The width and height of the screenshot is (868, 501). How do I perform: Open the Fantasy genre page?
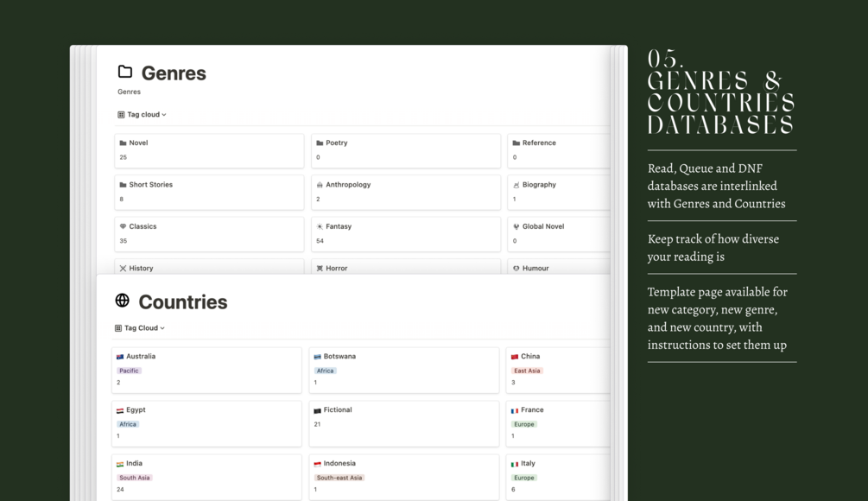coord(406,234)
